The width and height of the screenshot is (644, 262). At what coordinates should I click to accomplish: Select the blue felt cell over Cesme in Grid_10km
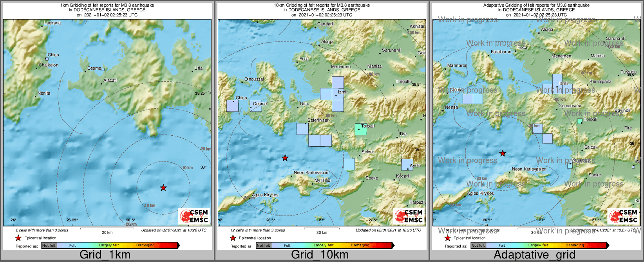[256, 106]
